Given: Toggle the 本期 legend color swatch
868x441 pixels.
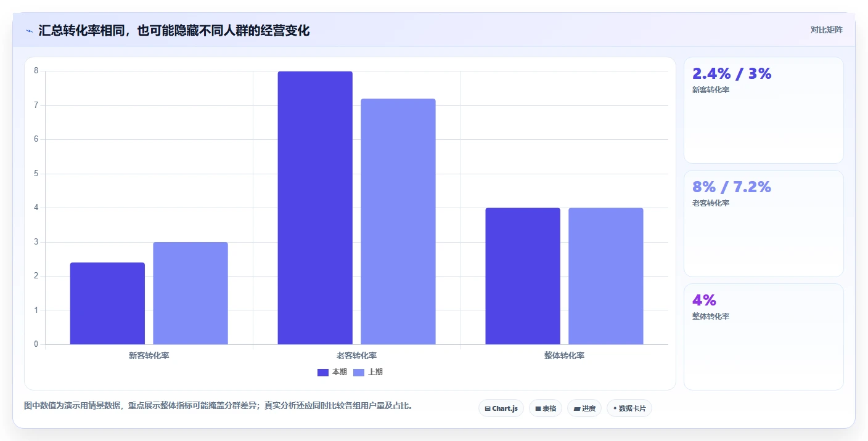Looking at the screenshot, I should pyautogui.click(x=323, y=372).
